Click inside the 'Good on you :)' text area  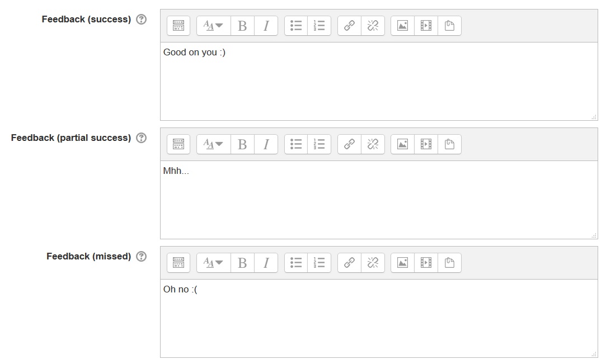[336, 78]
